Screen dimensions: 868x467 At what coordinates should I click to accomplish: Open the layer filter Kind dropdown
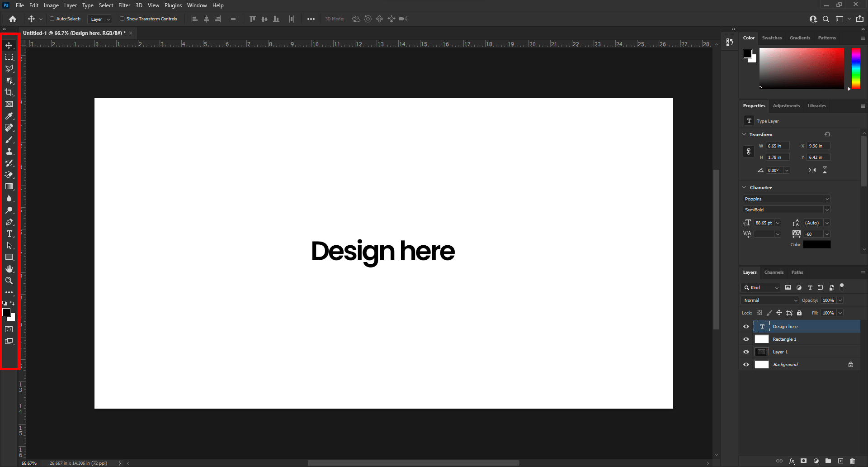[x=760, y=287]
